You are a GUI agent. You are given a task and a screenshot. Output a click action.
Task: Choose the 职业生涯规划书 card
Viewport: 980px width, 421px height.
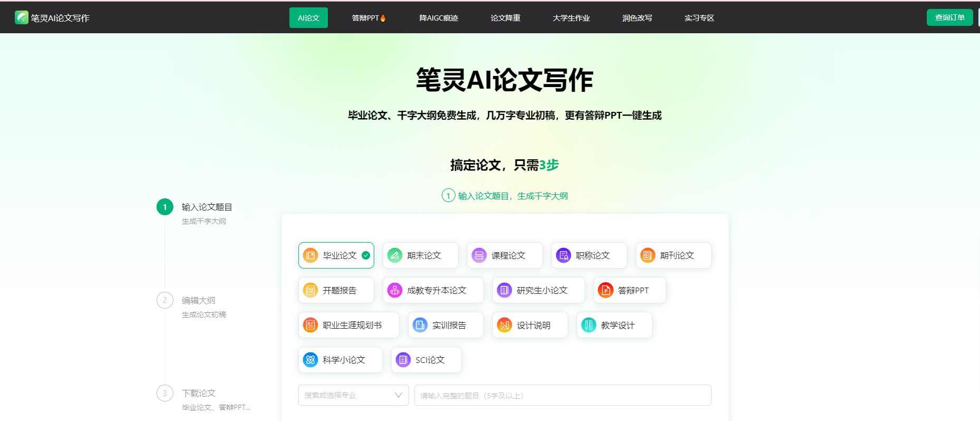pyautogui.click(x=349, y=325)
